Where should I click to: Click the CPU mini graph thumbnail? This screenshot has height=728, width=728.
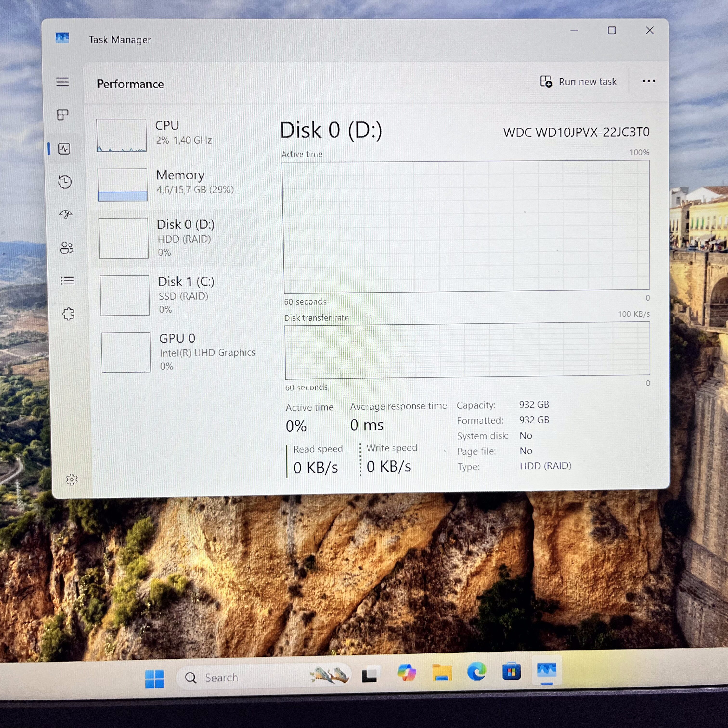[122, 135]
